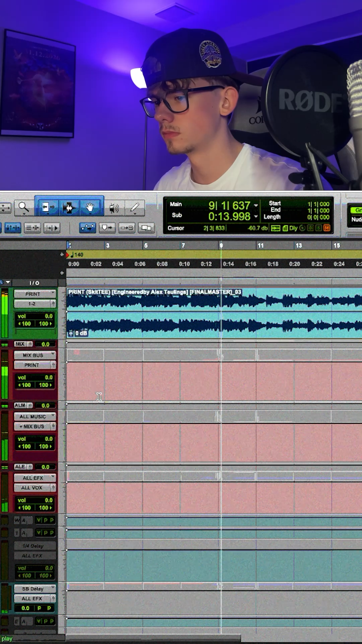Viewport: 362px width, 644px height.
Task: Select the Trim tool
Action: coord(48,208)
